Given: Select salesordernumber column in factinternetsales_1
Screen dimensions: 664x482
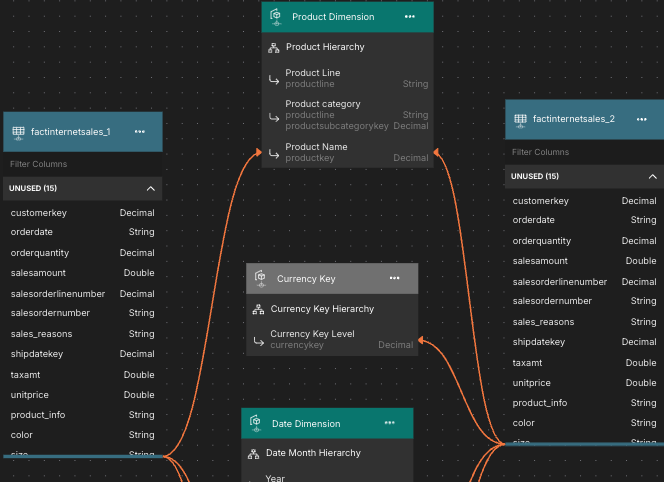Looking at the screenshot, I should 83,313.
